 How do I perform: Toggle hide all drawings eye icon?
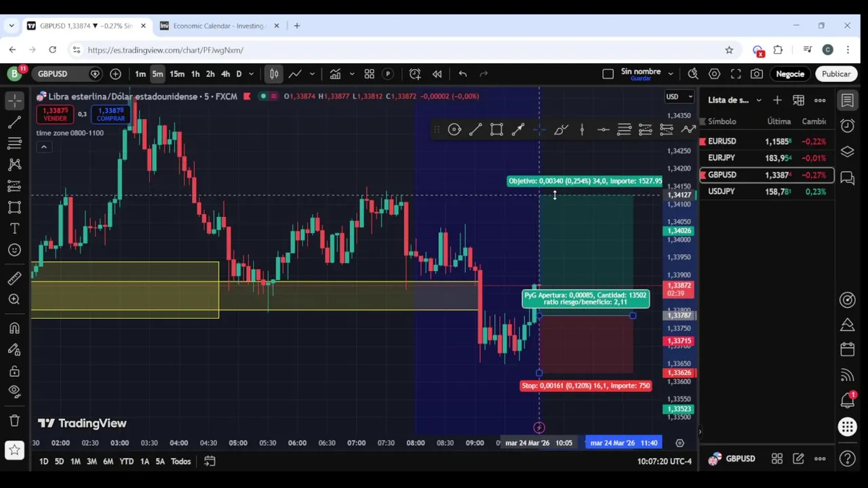coord(14,391)
